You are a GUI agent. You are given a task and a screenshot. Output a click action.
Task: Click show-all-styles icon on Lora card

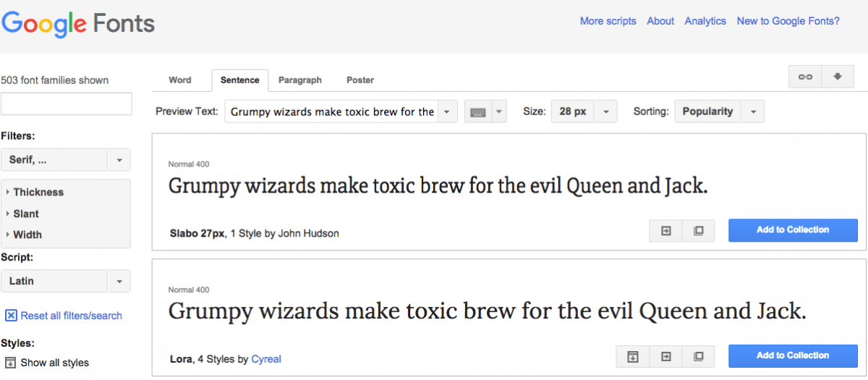tap(632, 356)
